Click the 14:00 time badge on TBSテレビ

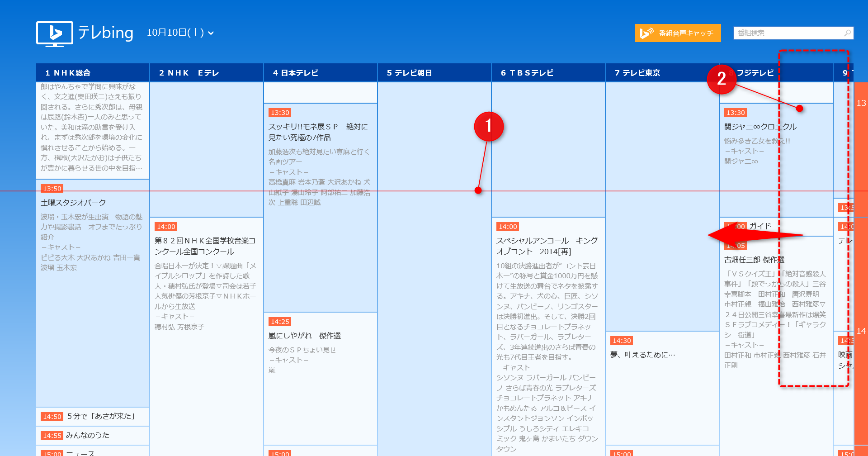pos(508,227)
